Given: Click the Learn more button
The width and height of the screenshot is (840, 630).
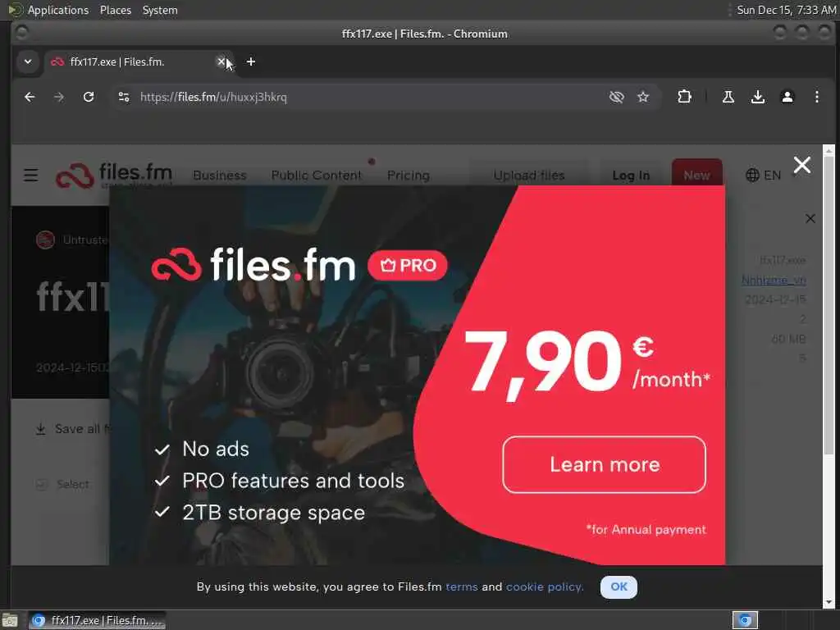Looking at the screenshot, I should (605, 464).
